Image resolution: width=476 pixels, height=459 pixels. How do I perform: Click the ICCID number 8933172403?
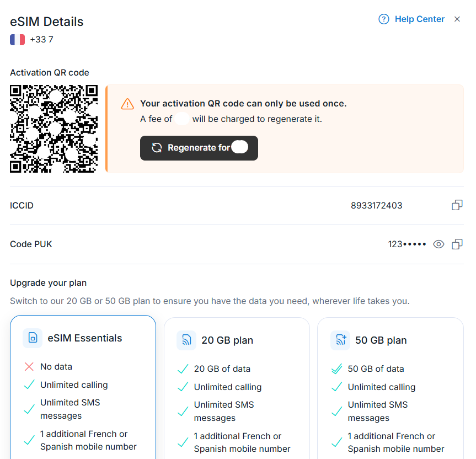coord(376,206)
